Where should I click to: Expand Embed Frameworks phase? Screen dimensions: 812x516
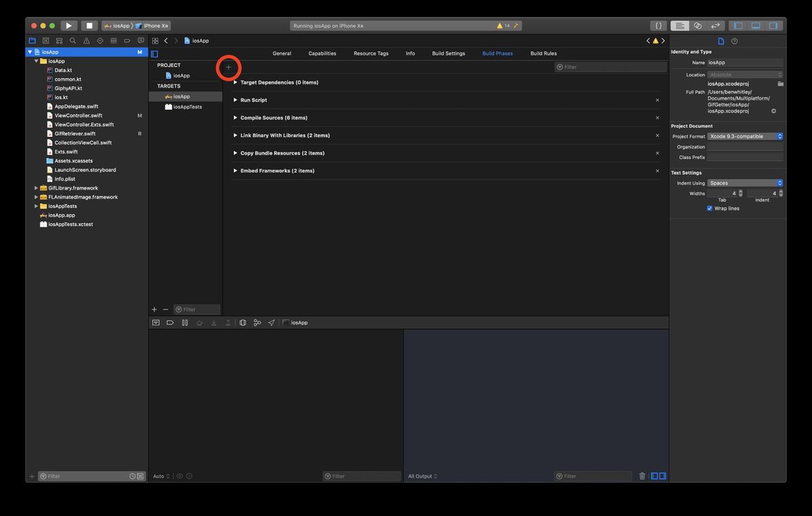[x=235, y=171]
